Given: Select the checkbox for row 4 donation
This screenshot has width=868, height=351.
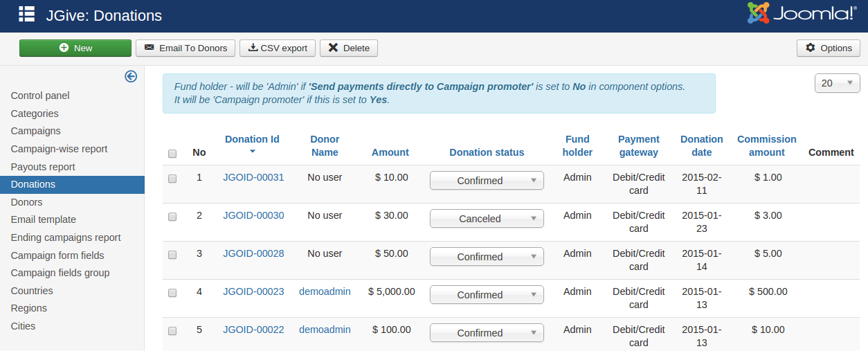Looking at the screenshot, I should click(172, 293).
